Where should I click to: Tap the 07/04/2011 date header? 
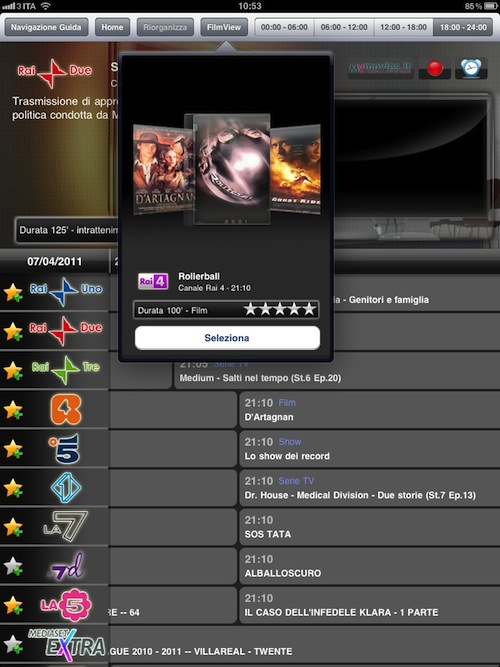click(54, 261)
